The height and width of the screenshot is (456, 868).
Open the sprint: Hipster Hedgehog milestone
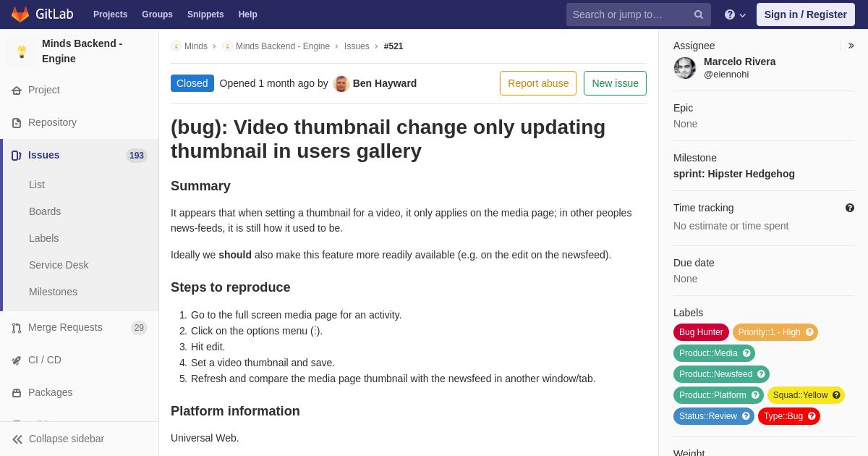tap(734, 174)
